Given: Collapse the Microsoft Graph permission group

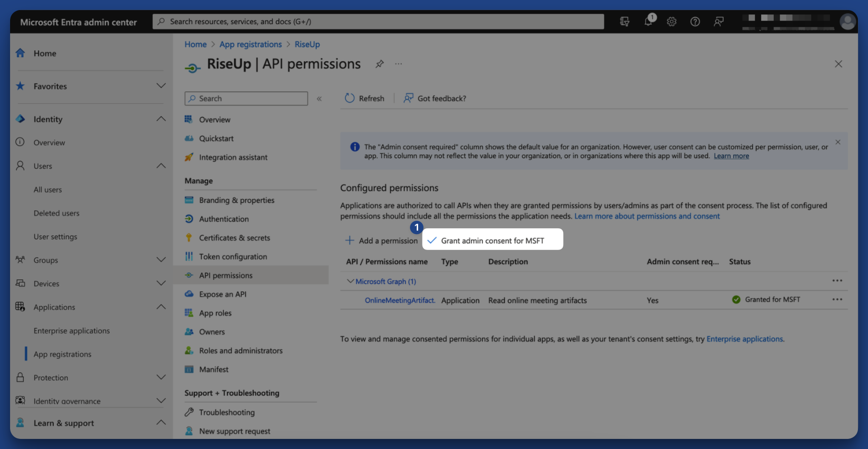Looking at the screenshot, I should click(350, 281).
